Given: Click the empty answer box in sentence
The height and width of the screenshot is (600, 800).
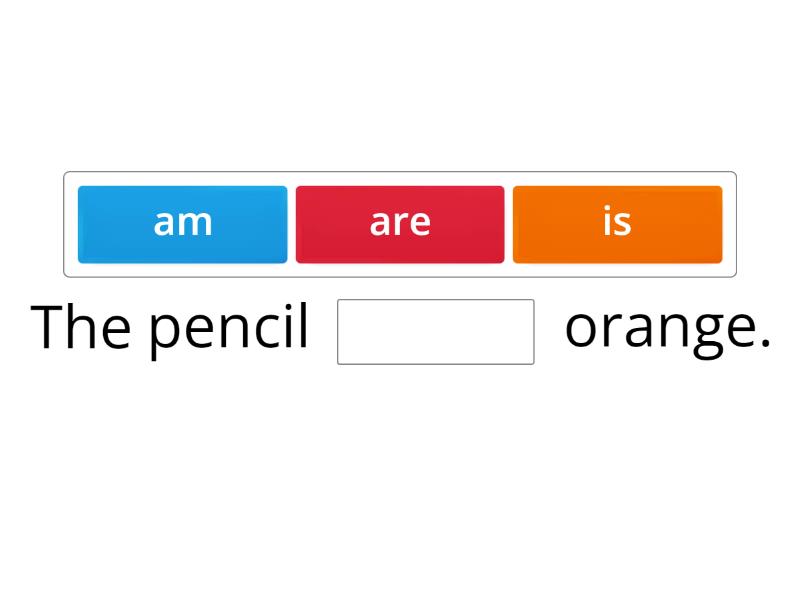Looking at the screenshot, I should point(436,332).
